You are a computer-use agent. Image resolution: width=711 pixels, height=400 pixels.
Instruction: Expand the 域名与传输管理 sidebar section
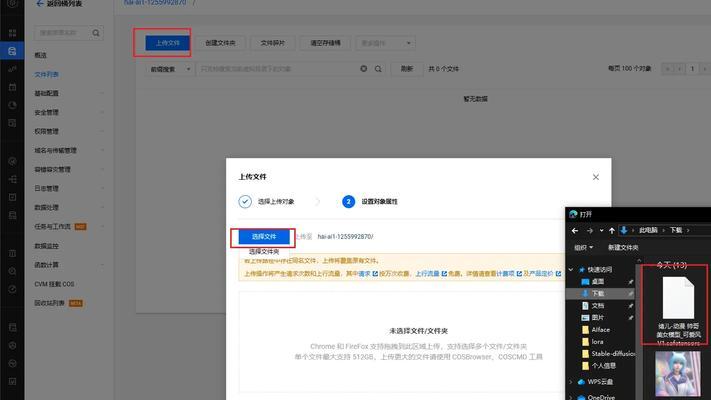(68, 151)
